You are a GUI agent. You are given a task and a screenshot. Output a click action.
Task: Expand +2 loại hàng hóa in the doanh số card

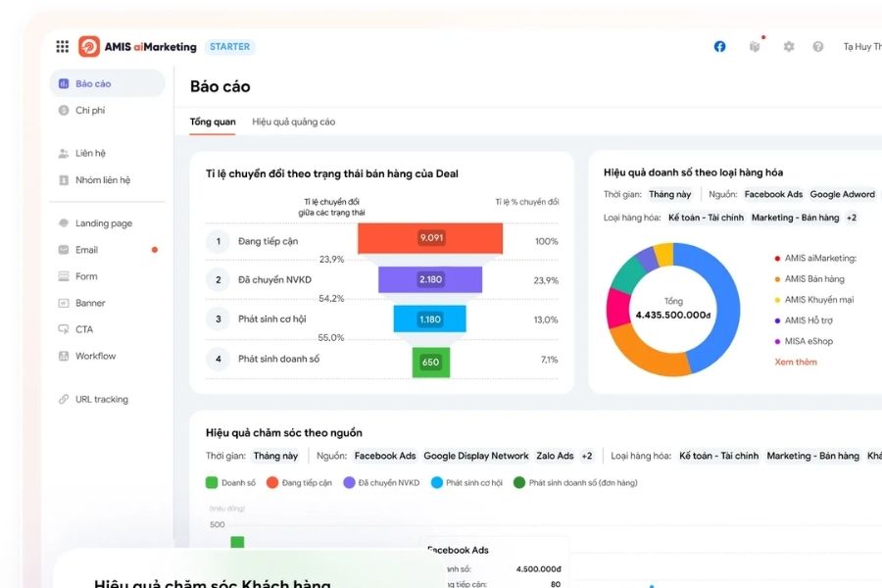click(852, 218)
